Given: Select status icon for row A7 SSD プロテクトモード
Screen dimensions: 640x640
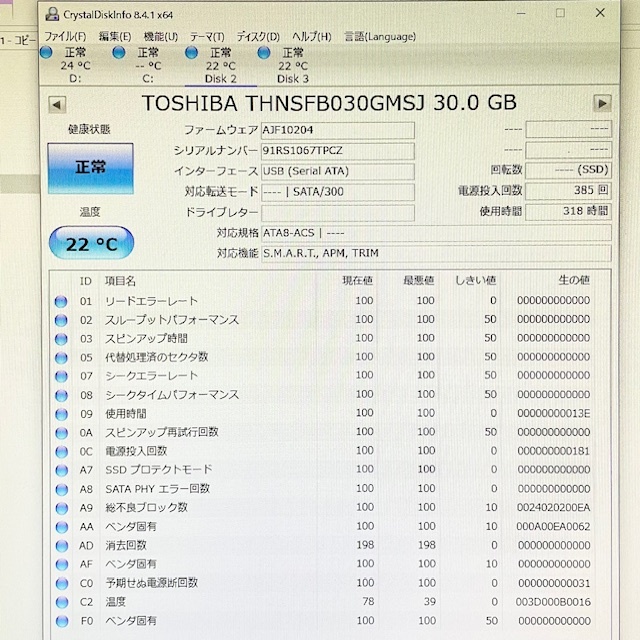Looking at the screenshot, I should [62, 471].
